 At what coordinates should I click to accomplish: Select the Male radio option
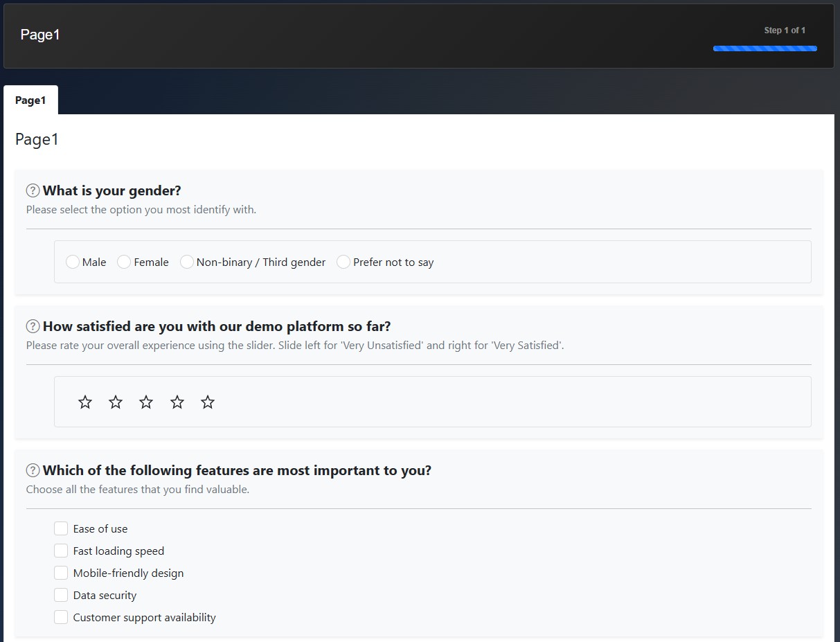[x=73, y=262]
